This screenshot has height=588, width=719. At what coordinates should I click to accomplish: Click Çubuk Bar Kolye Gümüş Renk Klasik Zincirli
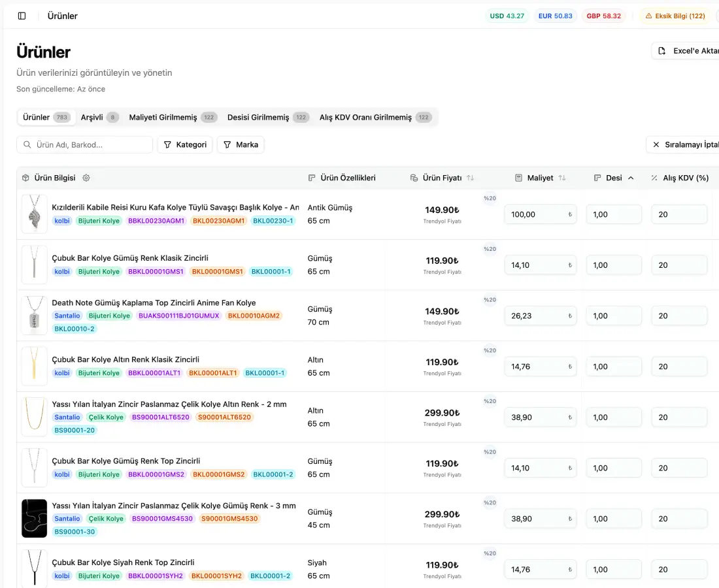click(x=130, y=258)
